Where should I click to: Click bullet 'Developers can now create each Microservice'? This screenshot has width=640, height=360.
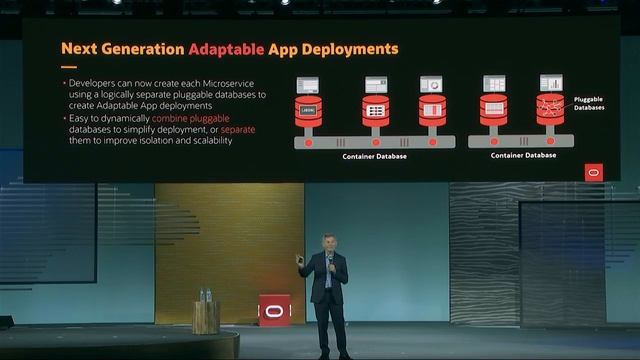[161, 83]
